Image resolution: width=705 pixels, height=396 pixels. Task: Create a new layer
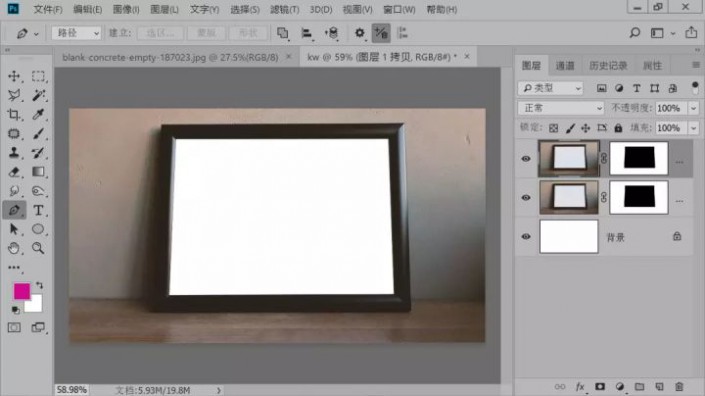click(659, 387)
